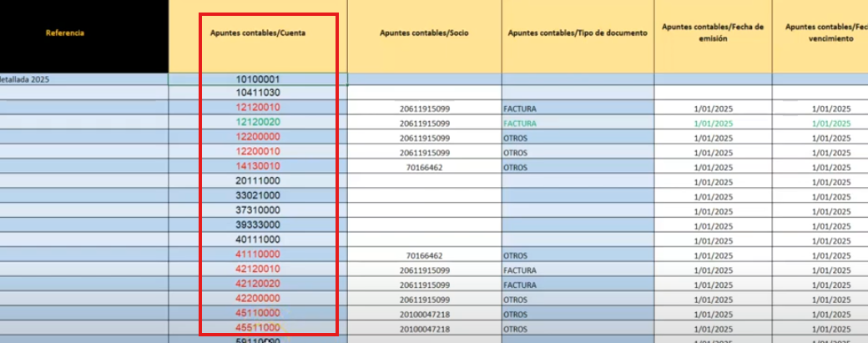
Task: Select the Fecha de emisión column header
Action: (x=712, y=33)
